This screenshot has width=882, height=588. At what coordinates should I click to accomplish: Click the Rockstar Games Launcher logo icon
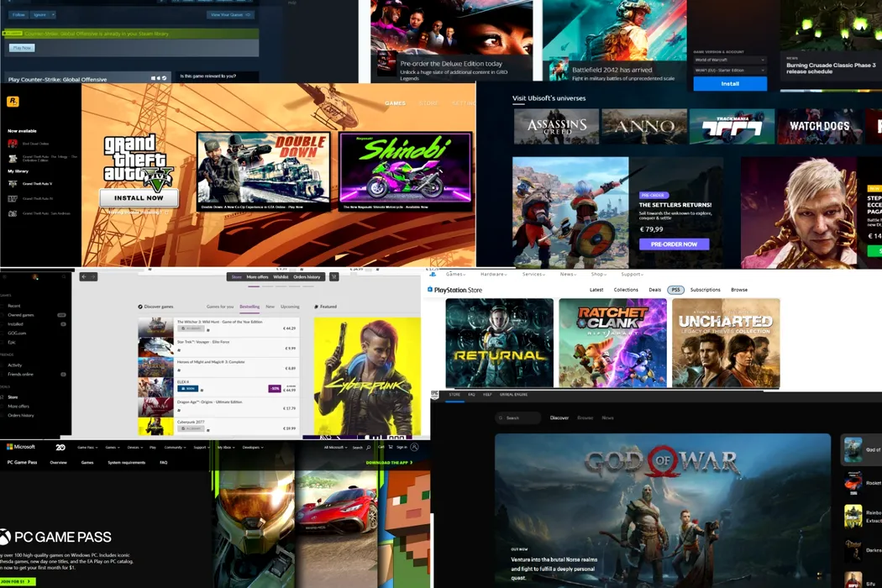tap(13, 102)
